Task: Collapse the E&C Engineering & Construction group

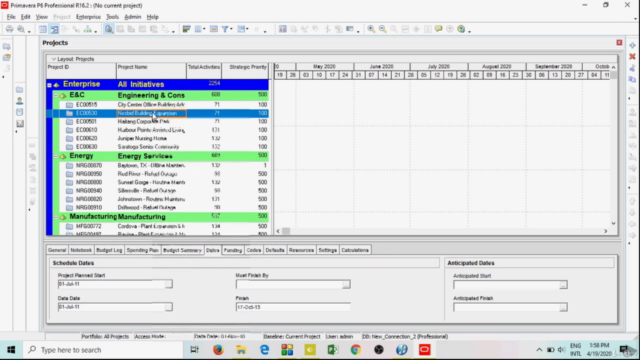Action: [x=56, y=96]
